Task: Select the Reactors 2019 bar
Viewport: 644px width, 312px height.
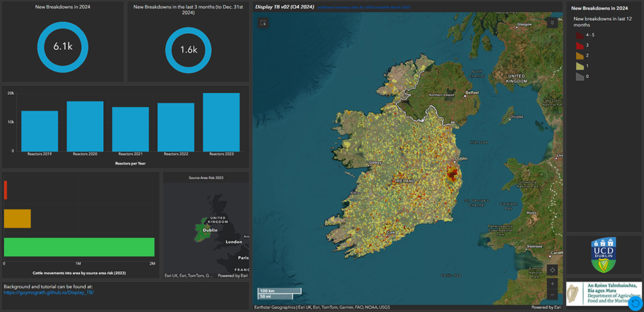Action: tap(39, 130)
